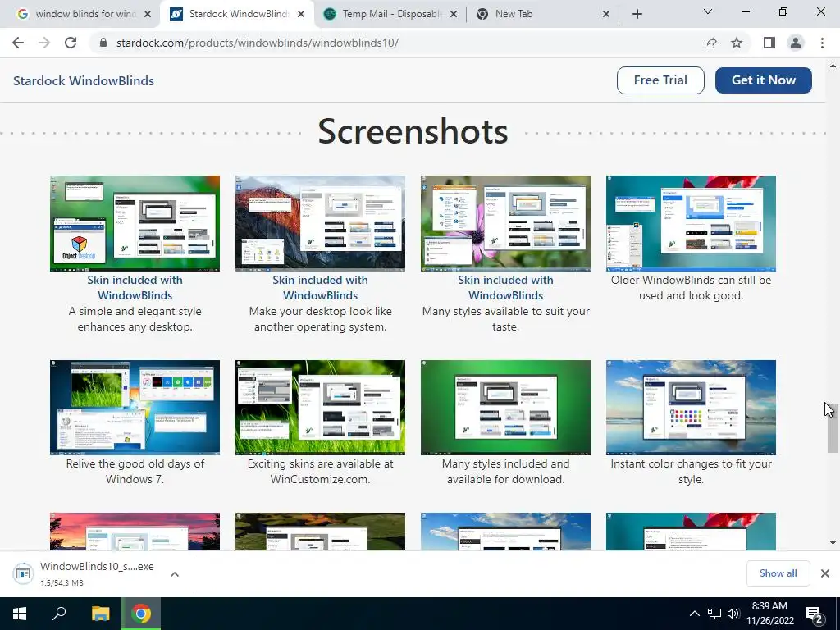This screenshot has width=840, height=630.
Task: Close the New Tab tab
Action: [606, 14]
